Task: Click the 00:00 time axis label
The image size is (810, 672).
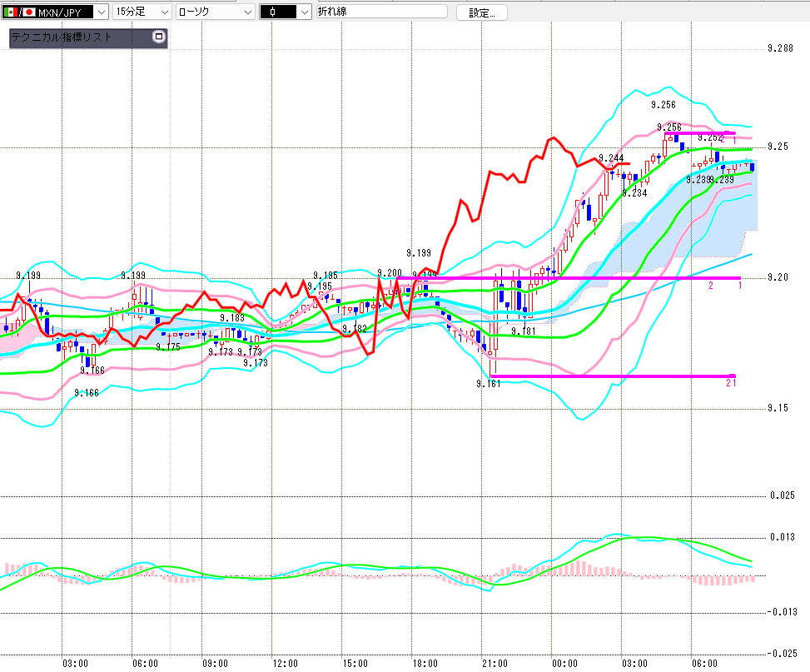Action: coord(564,663)
